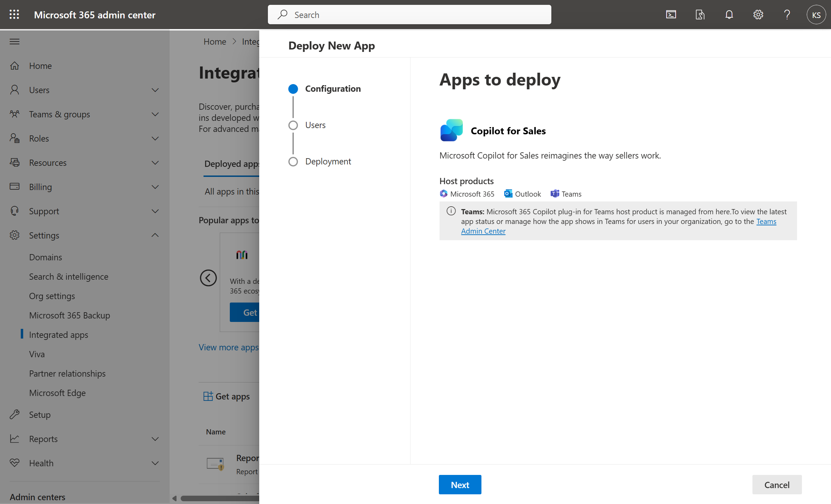Click the Copilot for Sales app icon
This screenshot has width=831, height=504.
tap(451, 130)
